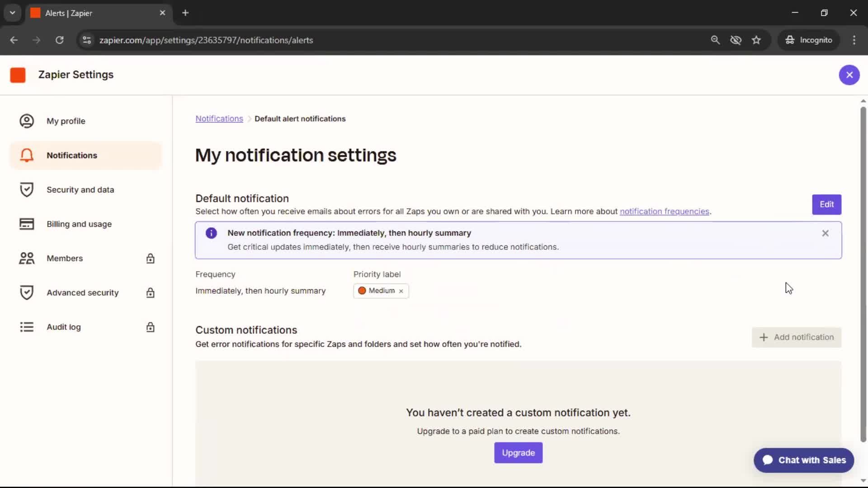Click the lock icon beside Members
Screen dimensions: 868x488
[x=151, y=258]
